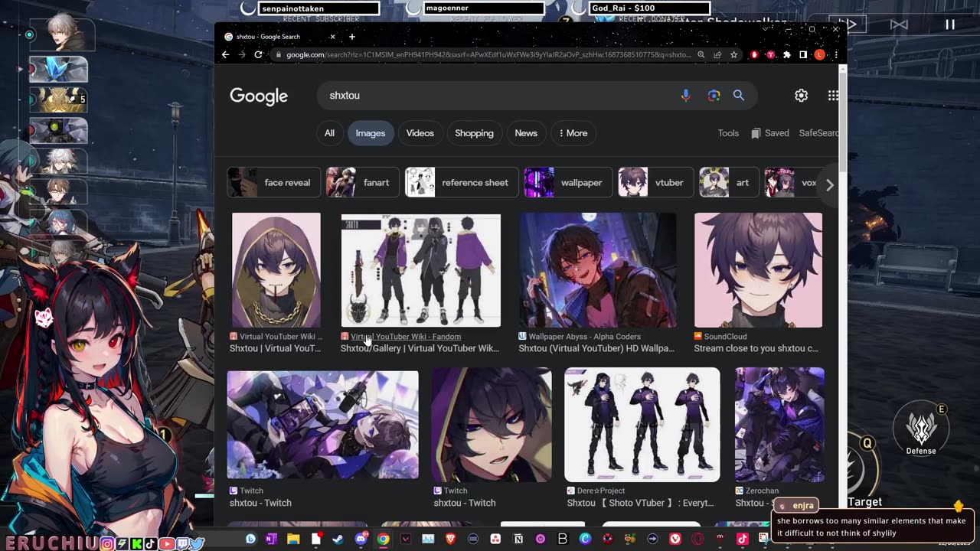Open a new browser tab
980x551 pixels.
point(352,37)
